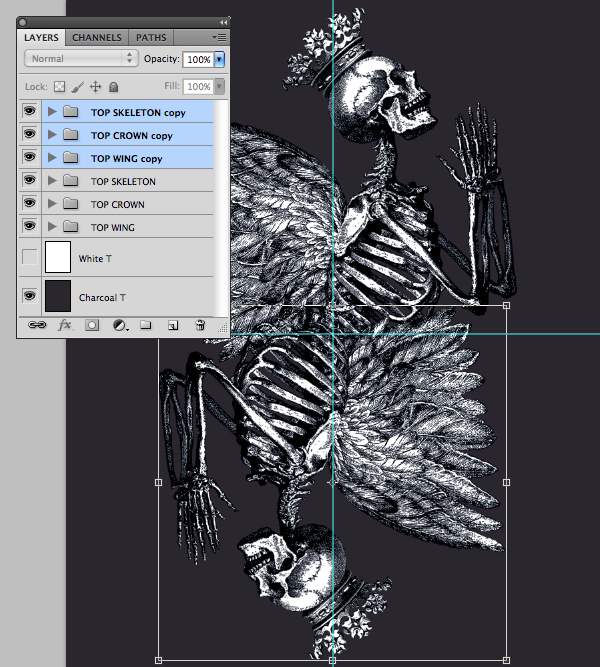Delete selected layers with trash icon

coord(200,325)
